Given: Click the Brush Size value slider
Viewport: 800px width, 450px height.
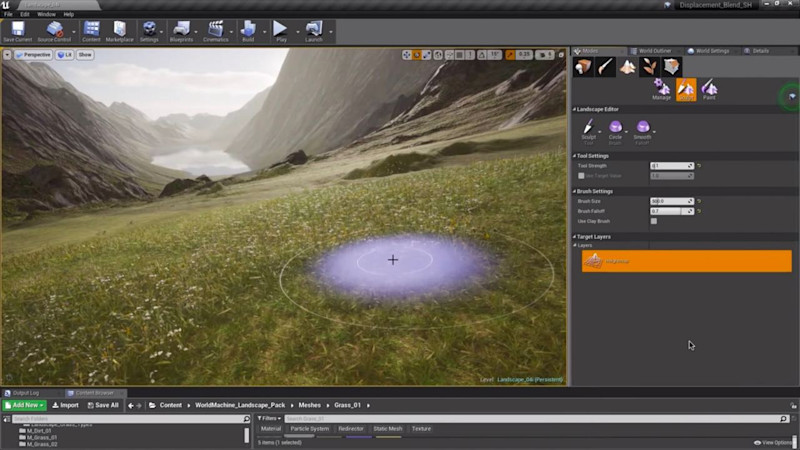Looking at the screenshot, I should tap(671, 201).
